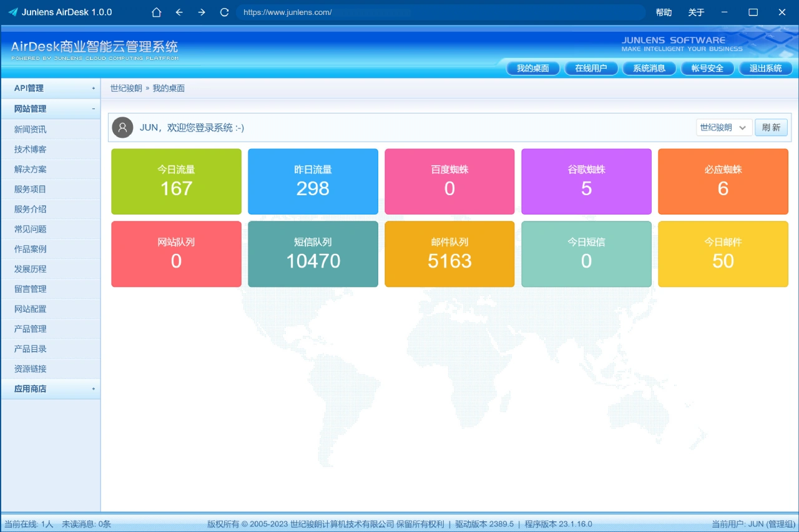Open 帐号安全 tab button
Screen dimensions: 799x532
point(707,69)
